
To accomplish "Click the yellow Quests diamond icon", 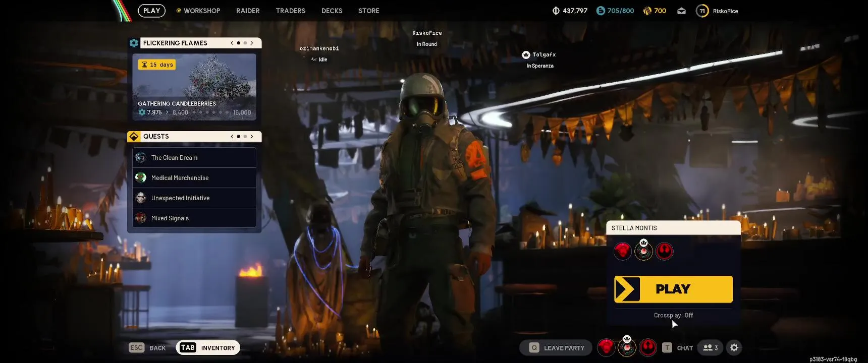I will [x=134, y=136].
